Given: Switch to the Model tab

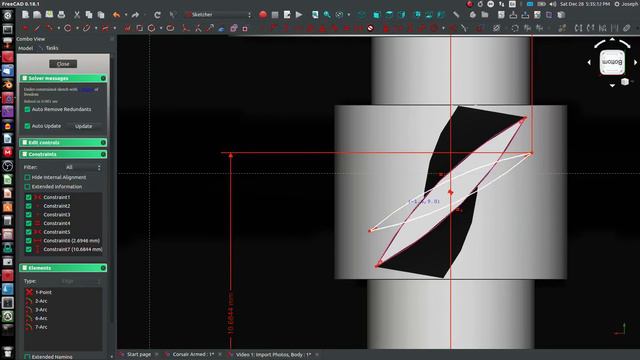Looking at the screenshot, I should point(25,48).
